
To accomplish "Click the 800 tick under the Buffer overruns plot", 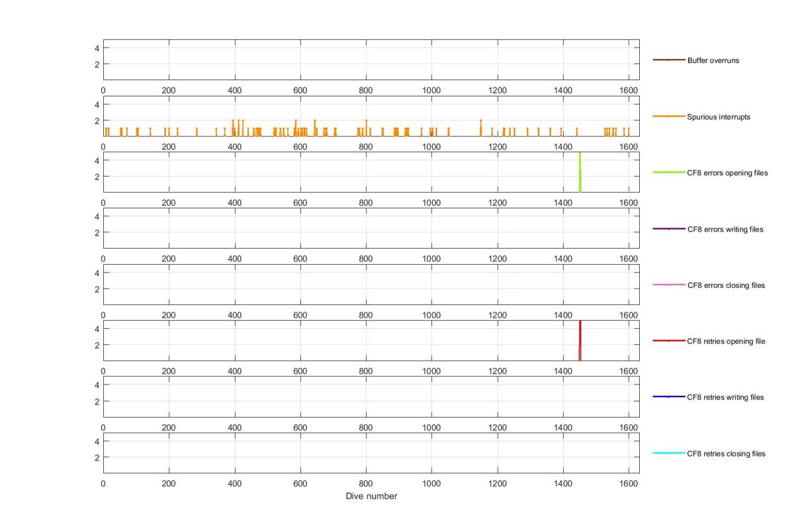I will pos(366,91).
